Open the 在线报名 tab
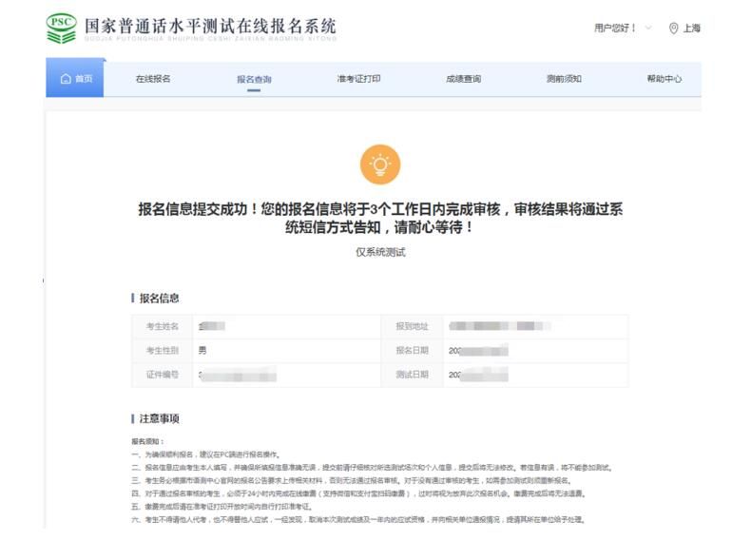 153,79
